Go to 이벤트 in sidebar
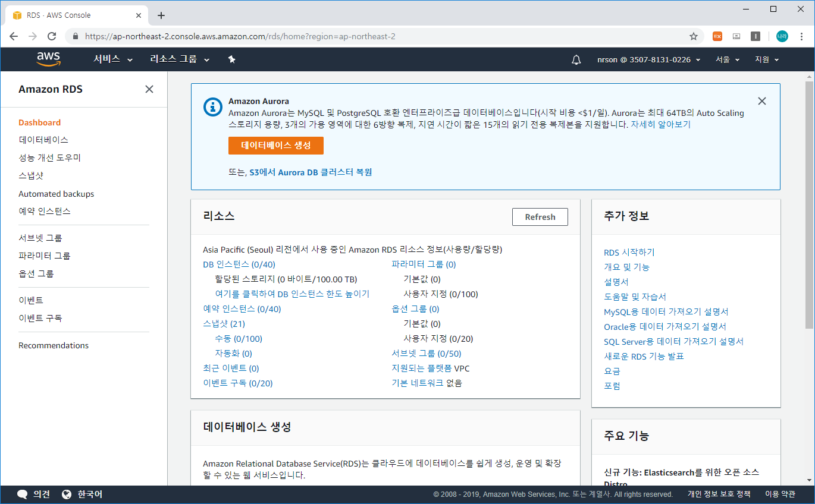This screenshot has height=504, width=815. point(31,300)
